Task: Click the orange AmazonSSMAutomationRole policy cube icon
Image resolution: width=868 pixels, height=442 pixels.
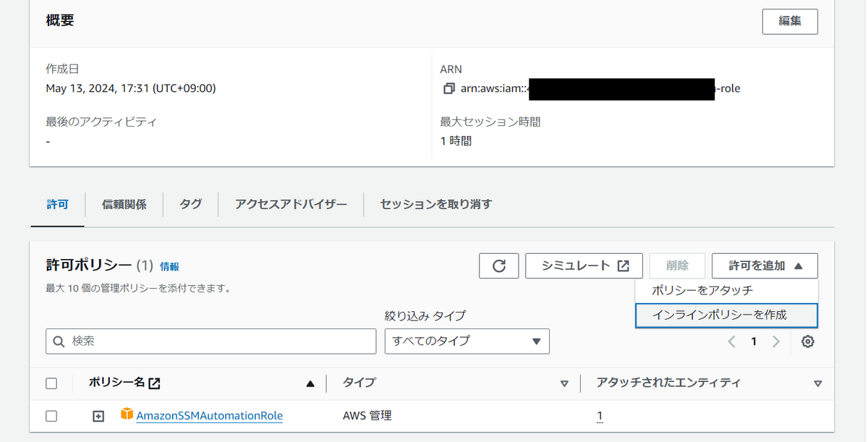Action: (x=127, y=414)
